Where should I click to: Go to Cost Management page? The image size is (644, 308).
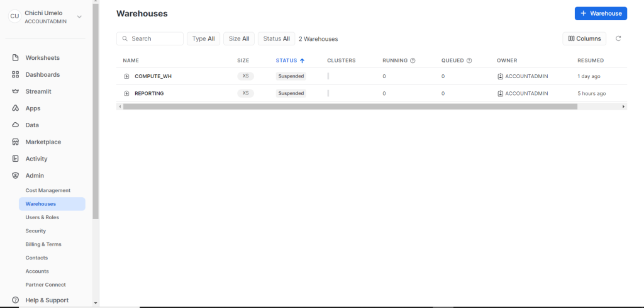point(48,190)
